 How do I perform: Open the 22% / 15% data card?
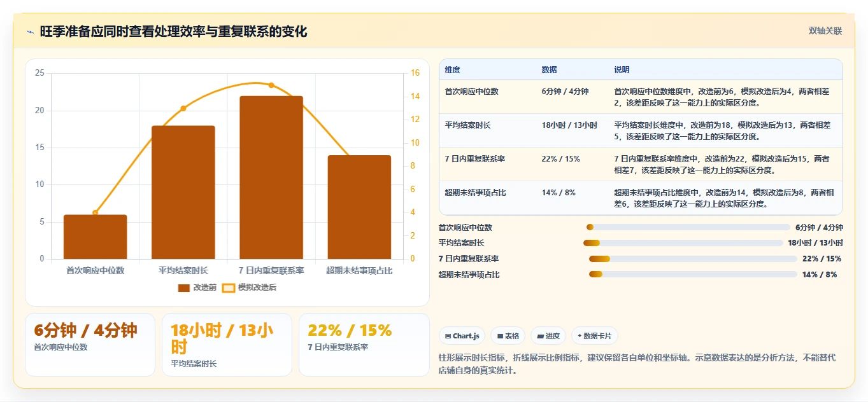click(x=364, y=345)
